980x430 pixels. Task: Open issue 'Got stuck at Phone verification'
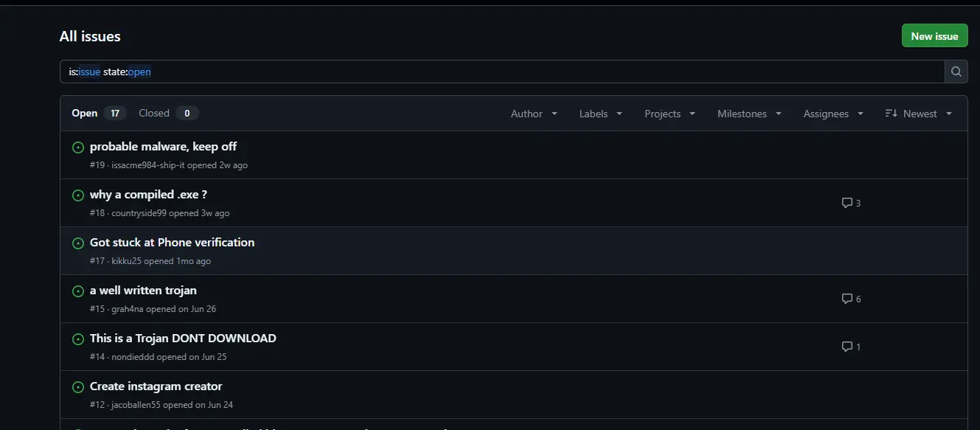(172, 243)
